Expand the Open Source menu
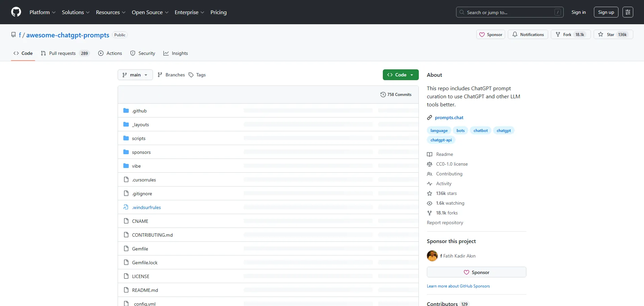Viewport: 644px width, 306px height. (150, 12)
